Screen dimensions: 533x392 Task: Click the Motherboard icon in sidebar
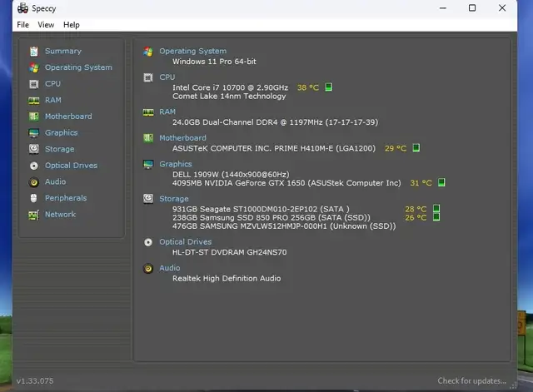pos(33,117)
